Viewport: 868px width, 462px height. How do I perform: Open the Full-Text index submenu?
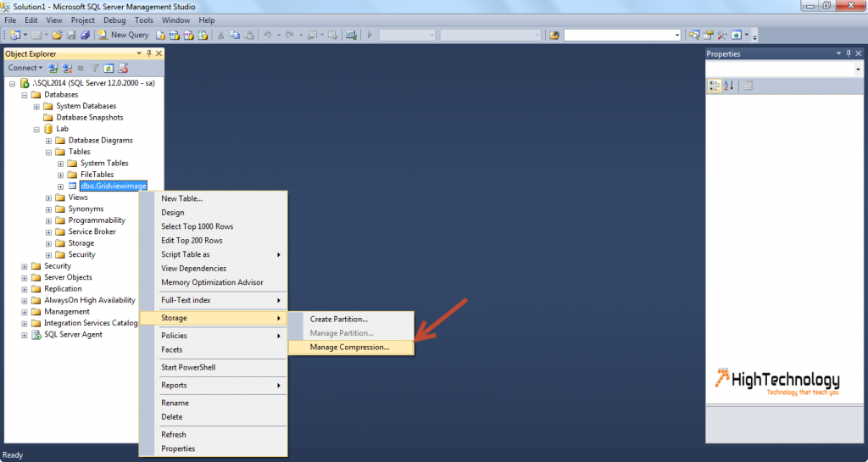click(213, 300)
